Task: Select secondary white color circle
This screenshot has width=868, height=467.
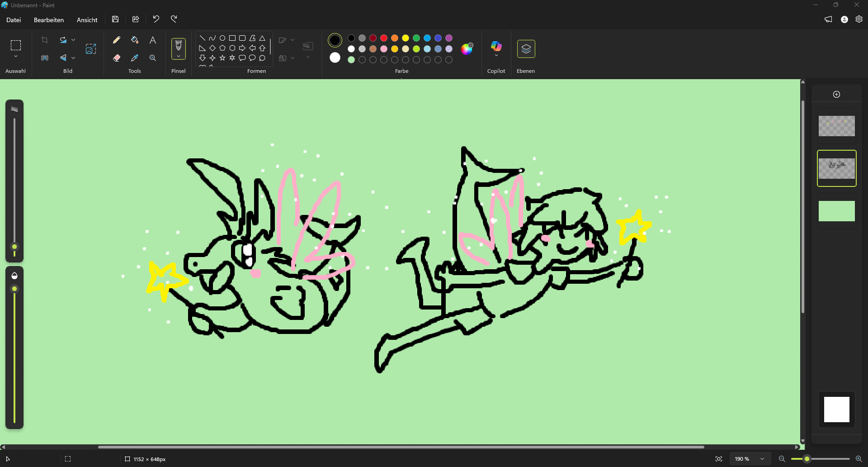Action: [335, 57]
